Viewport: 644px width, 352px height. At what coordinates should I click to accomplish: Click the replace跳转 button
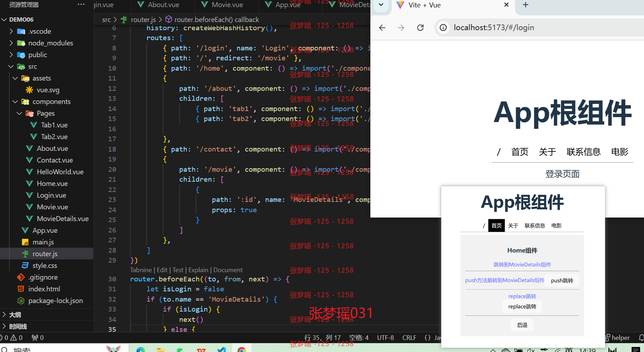click(522, 307)
